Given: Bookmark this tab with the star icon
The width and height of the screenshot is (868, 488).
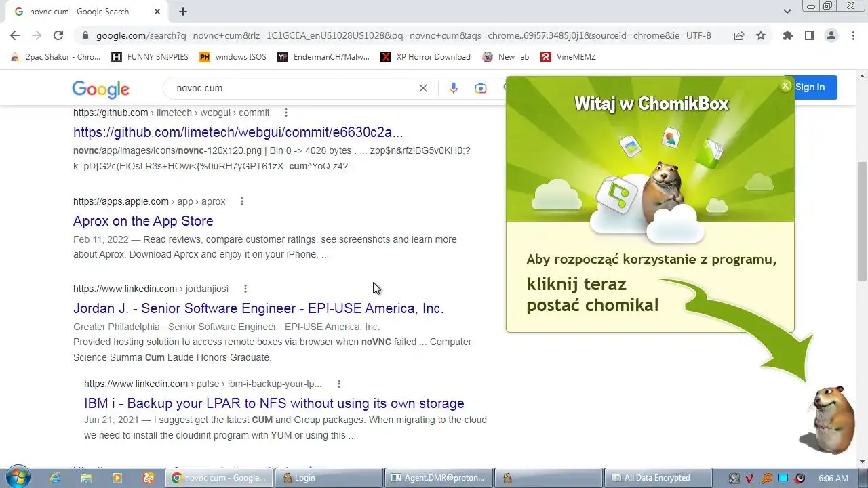Looking at the screenshot, I should (x=761, y=35).
